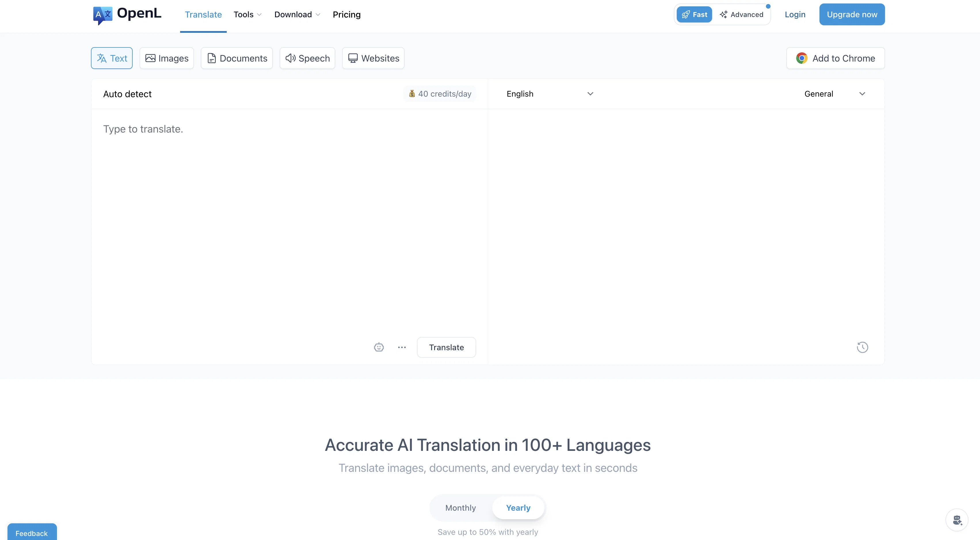Go to the Translate nav tab

pos(203,14)
